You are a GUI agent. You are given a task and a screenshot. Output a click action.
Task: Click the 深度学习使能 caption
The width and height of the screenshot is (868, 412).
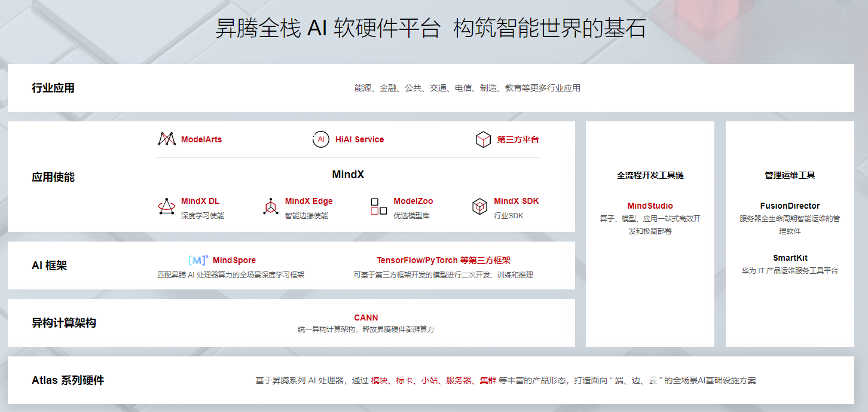coord(203,215)
